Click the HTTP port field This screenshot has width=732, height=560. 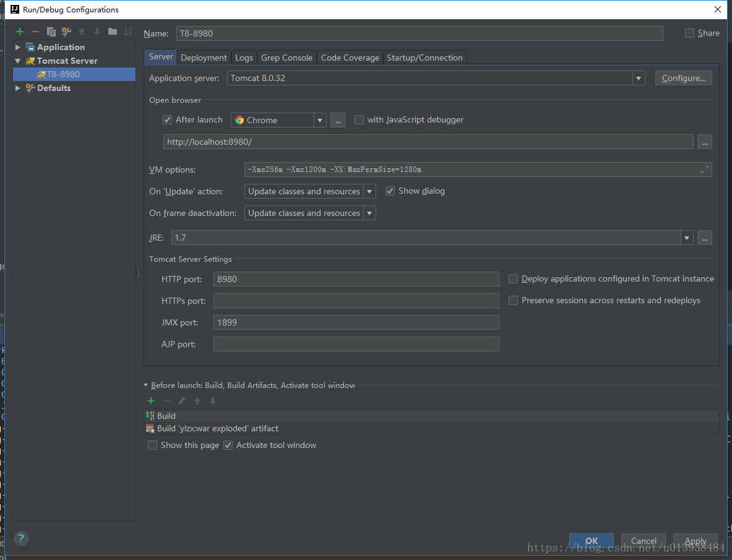pyautogui.click(x=356, y=279)
